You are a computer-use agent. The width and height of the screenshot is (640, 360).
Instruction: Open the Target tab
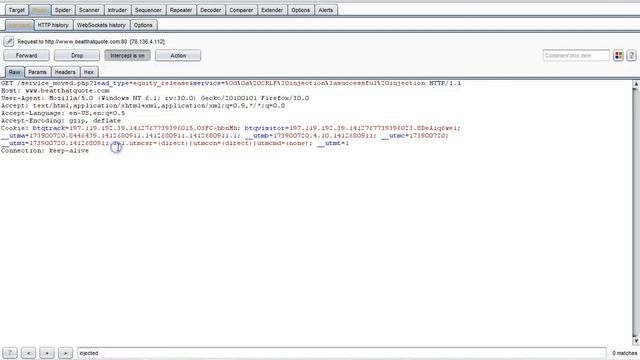click(17, 10)
